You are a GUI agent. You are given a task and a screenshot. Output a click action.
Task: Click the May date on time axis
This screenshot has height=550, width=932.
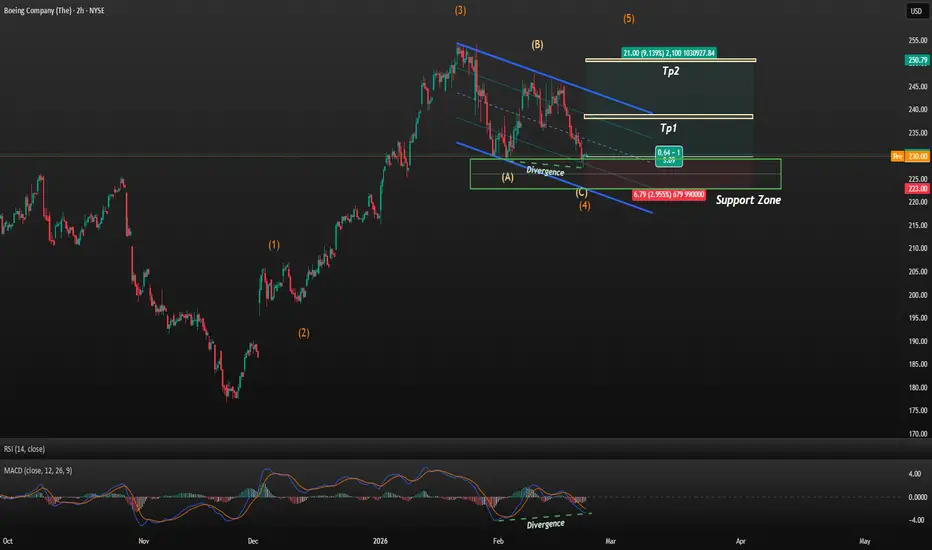point(865,541)
